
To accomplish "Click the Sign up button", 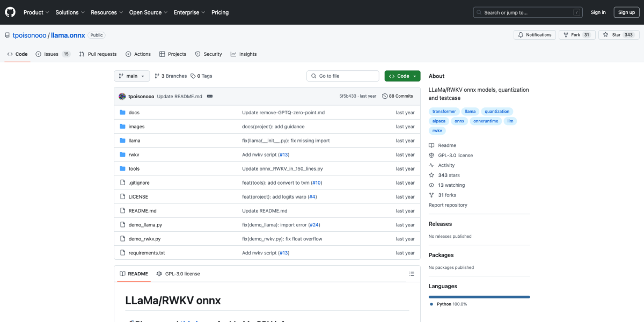I will tap(626, 12).
